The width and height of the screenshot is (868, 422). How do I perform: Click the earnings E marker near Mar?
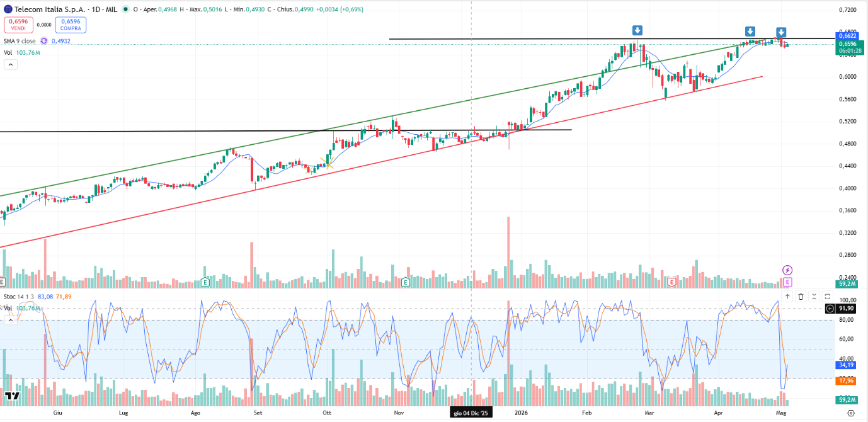[x=672, y=282]
